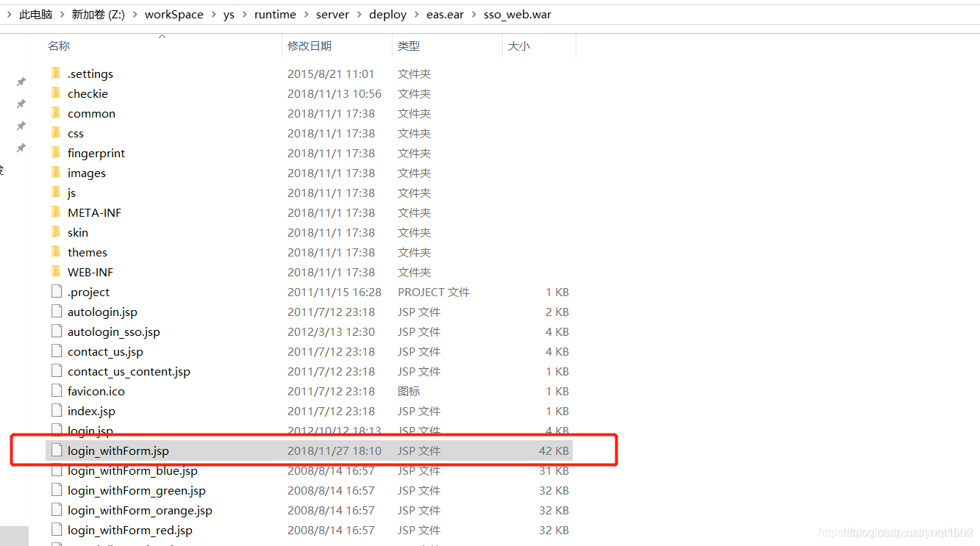Viewport: 980px width, 546px height.
Task: Expand the chevron after deploy breadcrumb
Action: click(x=416, y=15)
